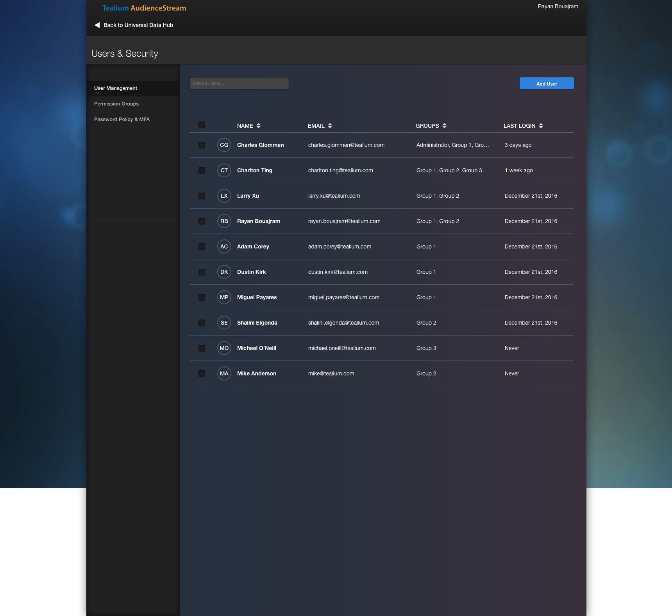Switch to Password Policy & MFA
The image size is (672, 616).
[122, 119]
